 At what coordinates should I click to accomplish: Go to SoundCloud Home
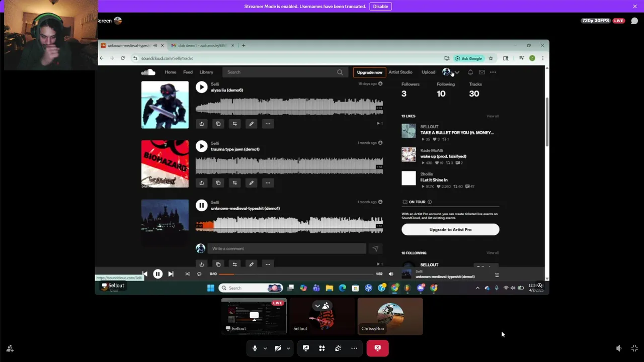click(x=171, y=72)
